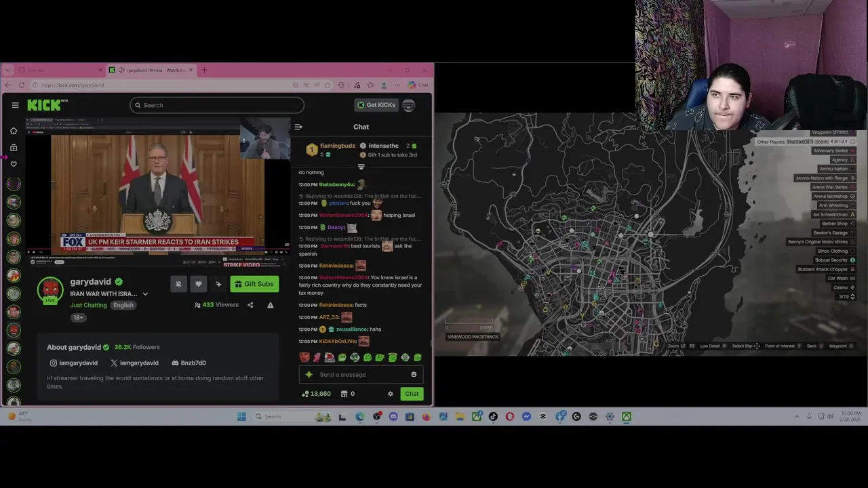Open the Xbox app from taskbar

tap(627, 417)
